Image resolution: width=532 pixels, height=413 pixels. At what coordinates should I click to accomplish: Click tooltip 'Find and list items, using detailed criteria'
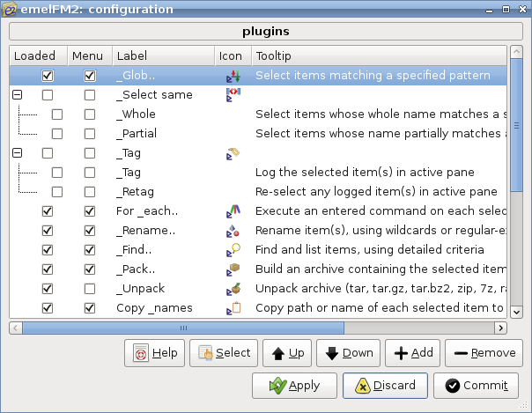pos(369,250)
